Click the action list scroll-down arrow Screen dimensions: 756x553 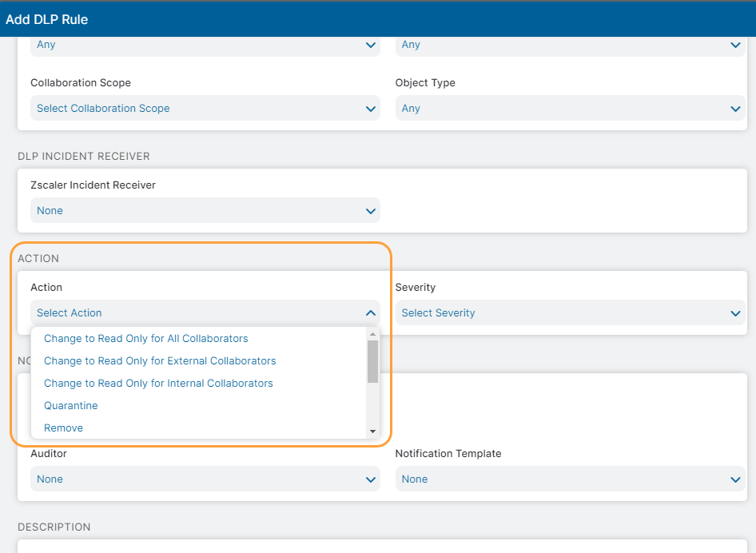point(372,432)
